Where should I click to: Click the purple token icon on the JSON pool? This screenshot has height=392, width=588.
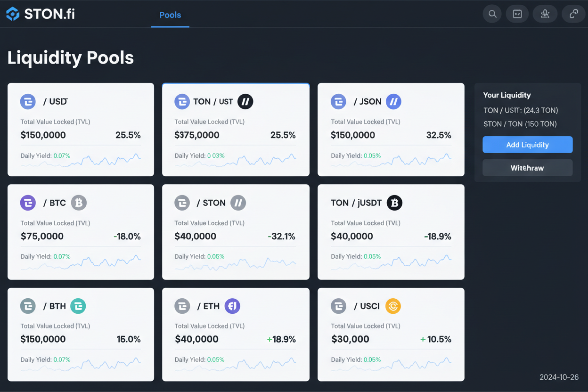393,101
